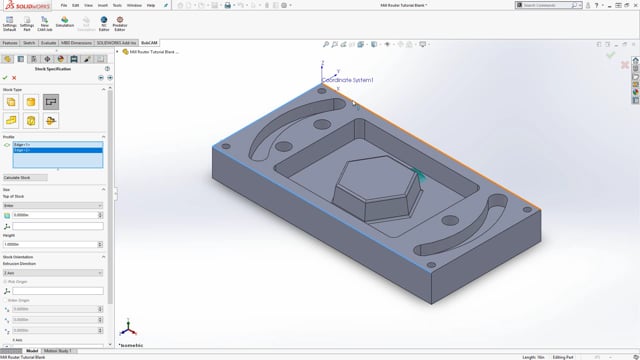
Task: Switch to the Motion Study 1 tab
Action: click(58, 351)
